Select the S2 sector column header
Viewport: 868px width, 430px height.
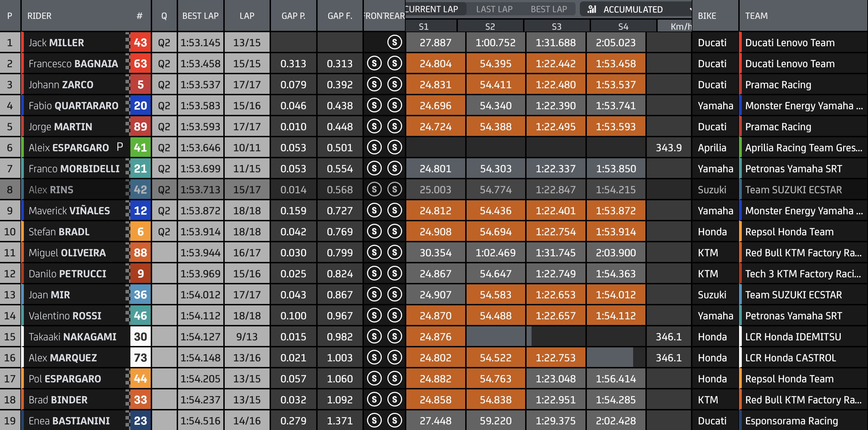point(490,26)
